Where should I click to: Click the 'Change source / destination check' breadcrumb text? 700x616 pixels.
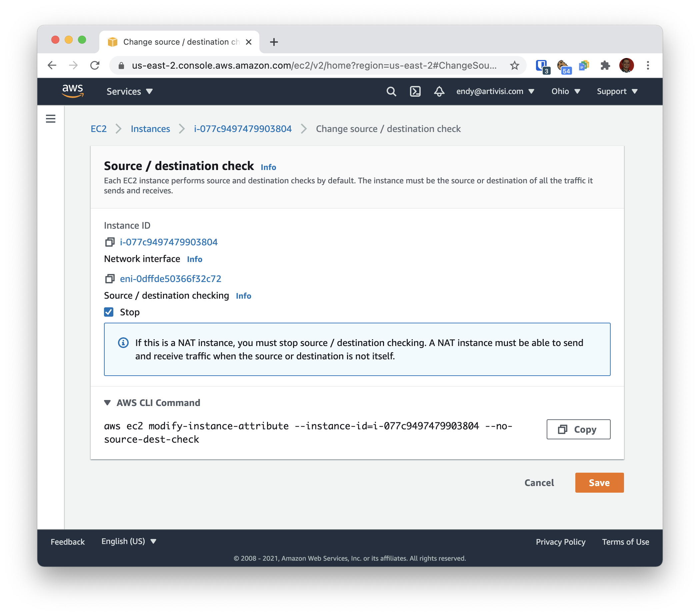point(388,129)
